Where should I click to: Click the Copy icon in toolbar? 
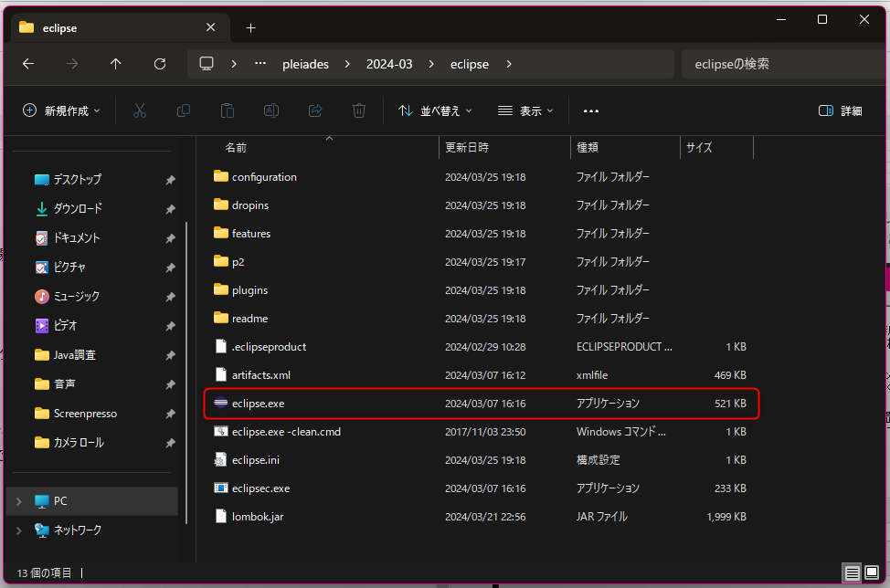(184, 110)
